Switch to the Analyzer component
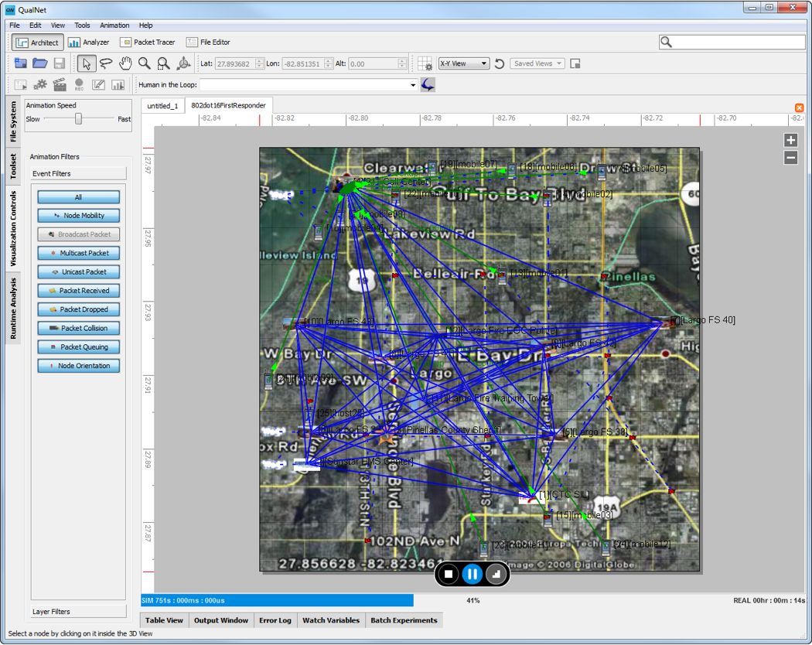This screenshot has width=812, height=645. coord(89,43)
